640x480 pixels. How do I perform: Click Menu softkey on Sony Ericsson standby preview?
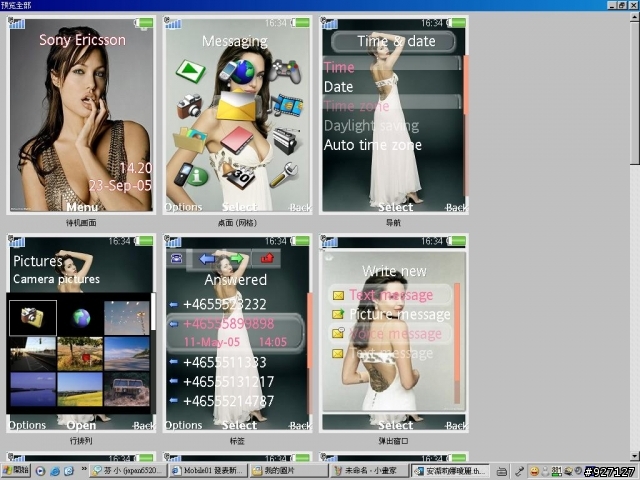pos(82,207)
